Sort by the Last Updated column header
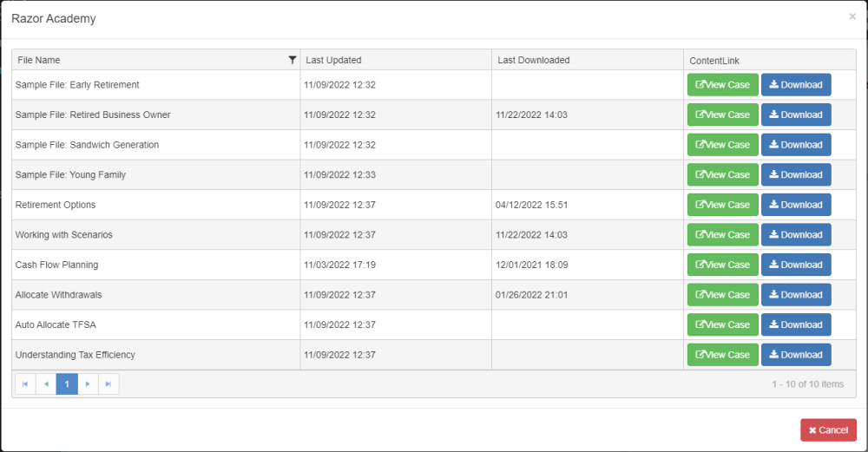 point(334,60)
